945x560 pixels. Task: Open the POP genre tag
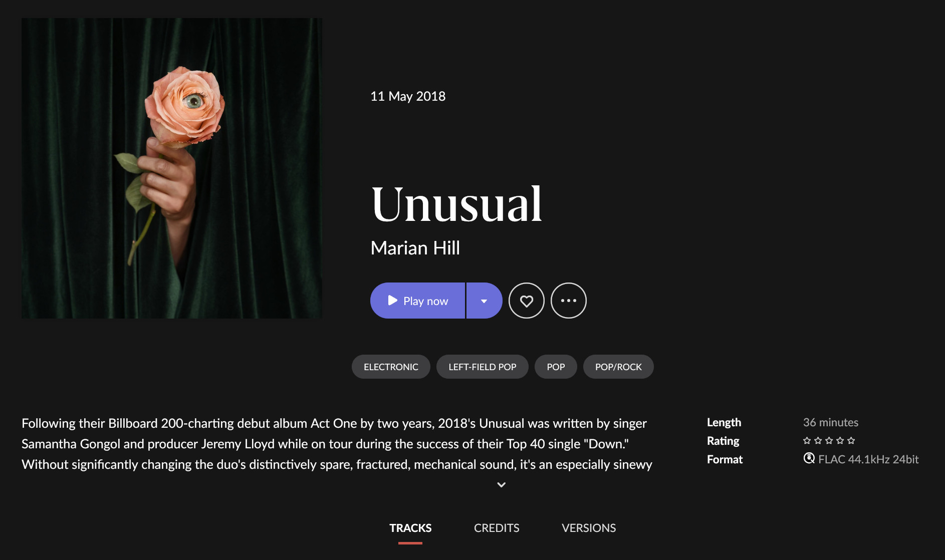556,367
